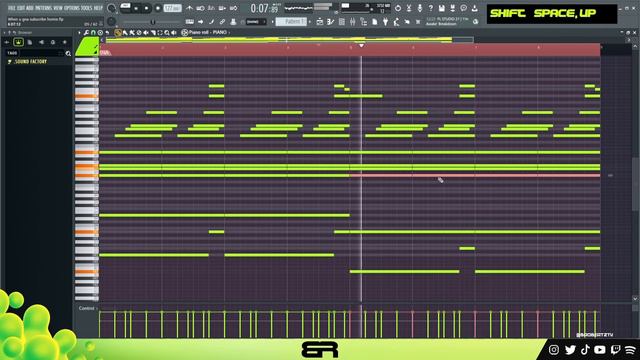Expand the arrow after 'Piano roll - PIANO'
This screenshot has width=640, height=360.
229,33
